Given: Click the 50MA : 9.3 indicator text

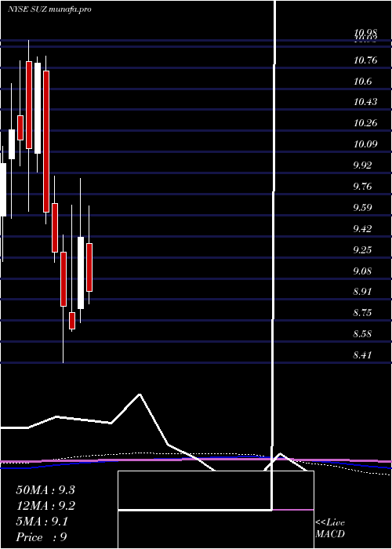Looking at the screenshot, I should [45, 490].
